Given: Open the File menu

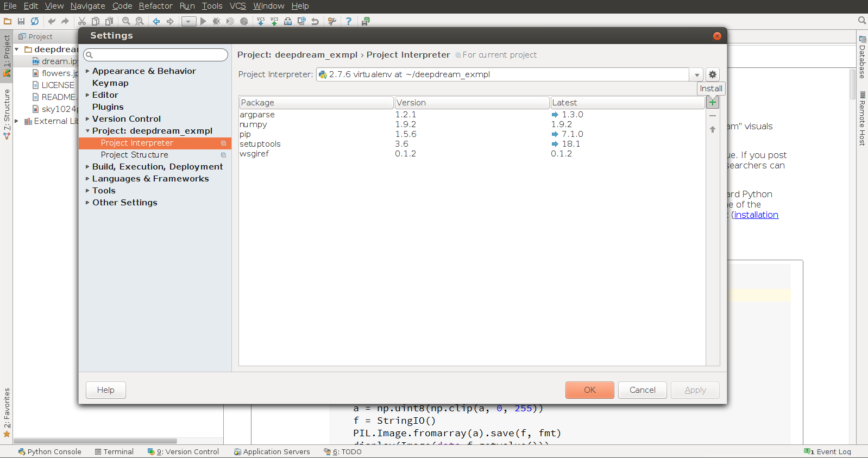Looking at the screenshot, I should 10,6.
